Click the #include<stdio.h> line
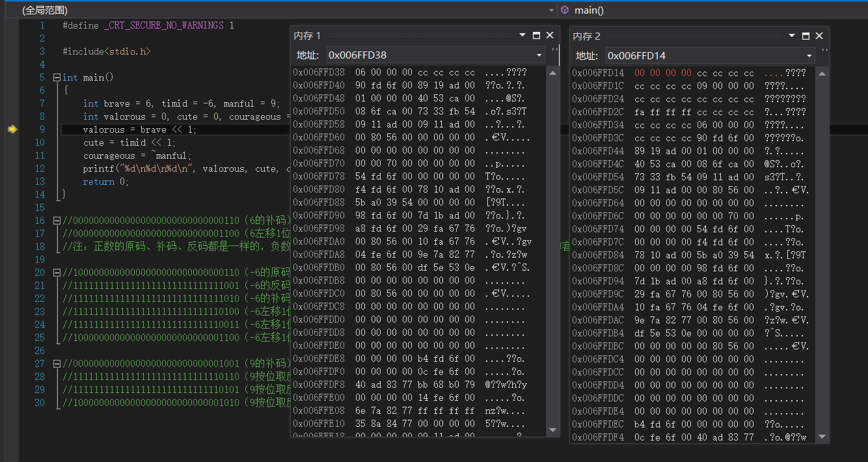The image size is (868, 462). click(107, 51)
